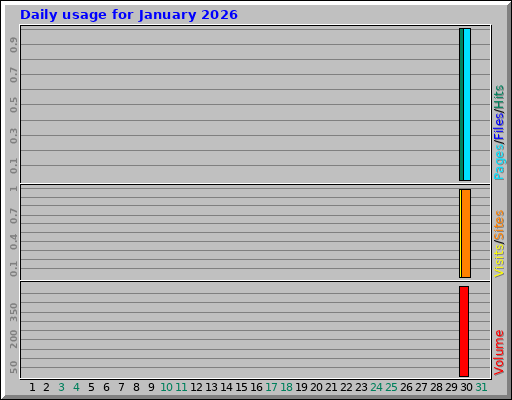The image size is (512, 400).
Task: Click day 13 on the x-axis
Action: tap(211, 387)
